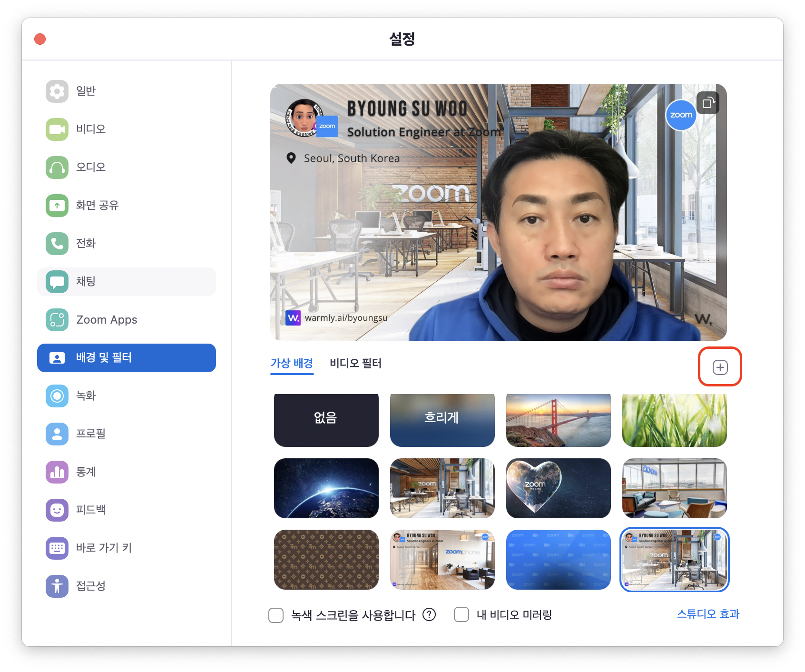This screenshot has width=805, height=672.
Task: Click the 전화 label in sidebar
Action: point(86,243)
